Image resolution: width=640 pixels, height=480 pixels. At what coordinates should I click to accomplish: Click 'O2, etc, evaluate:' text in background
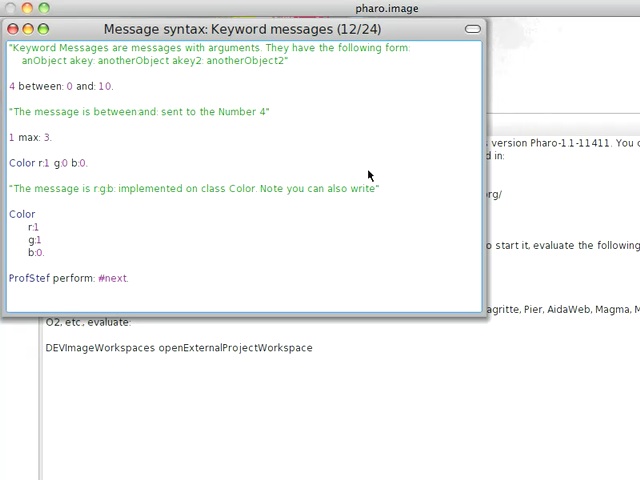point(88,322)
